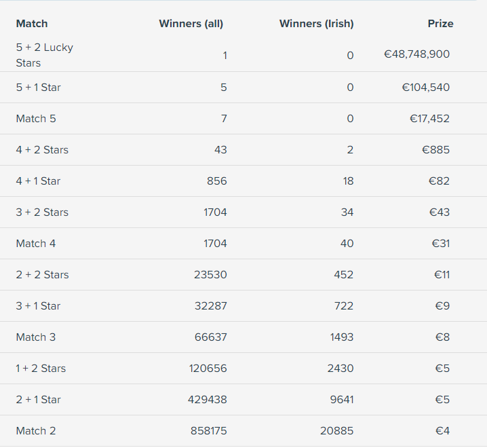
Task: Click the Match column header
Action: click(32, 24)
